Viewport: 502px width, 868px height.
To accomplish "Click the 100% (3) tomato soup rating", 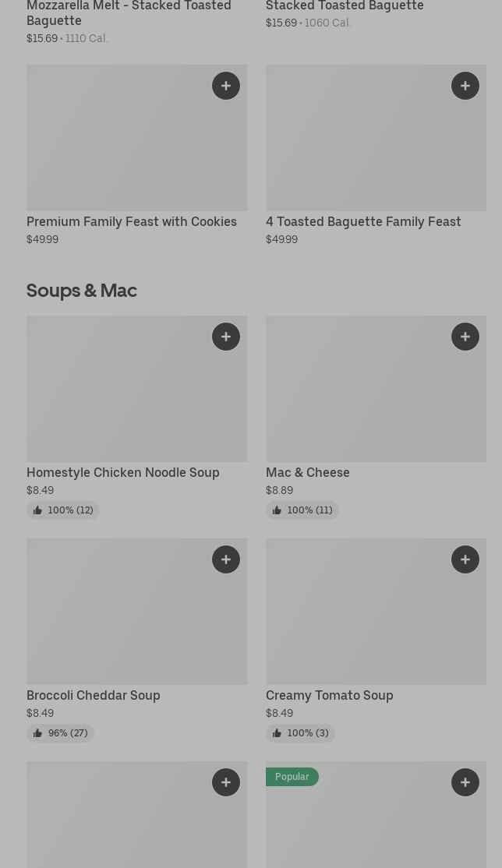I will click(x=300, y=733).
